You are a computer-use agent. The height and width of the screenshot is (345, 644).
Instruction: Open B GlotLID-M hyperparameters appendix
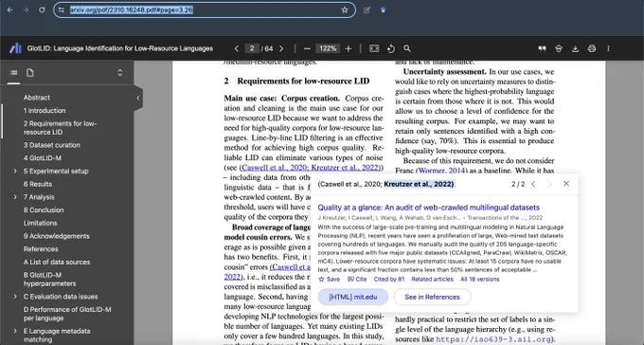coord(49,280)
